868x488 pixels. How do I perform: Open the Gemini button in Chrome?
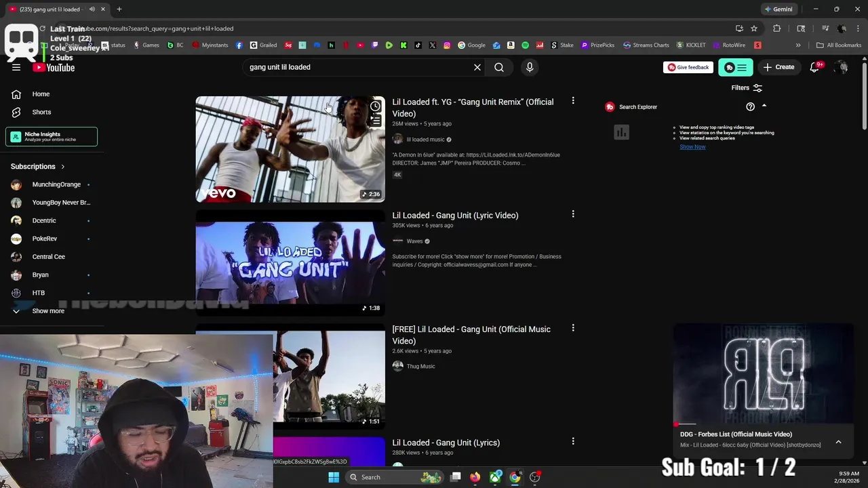[x=778, y=9]
